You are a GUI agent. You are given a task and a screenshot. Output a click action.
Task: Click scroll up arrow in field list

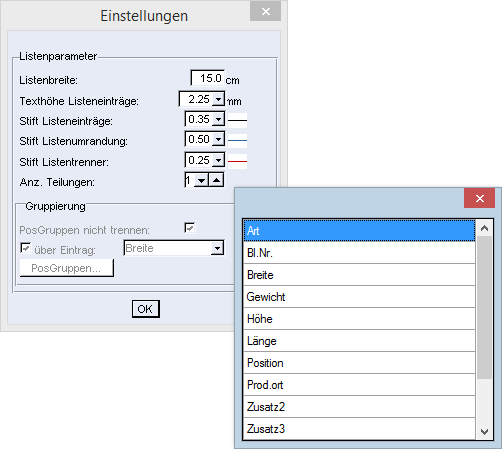tap(484, 228)
